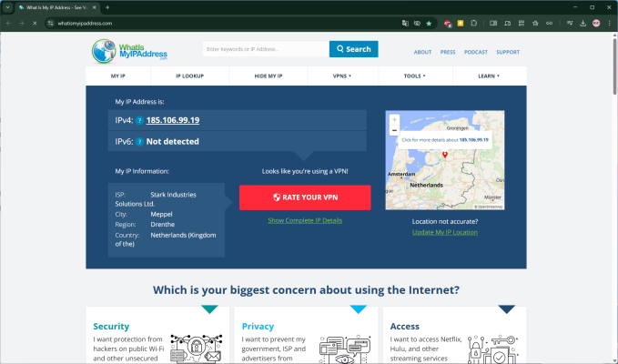Open the Chrome three-dot menu

coord(608,23)
